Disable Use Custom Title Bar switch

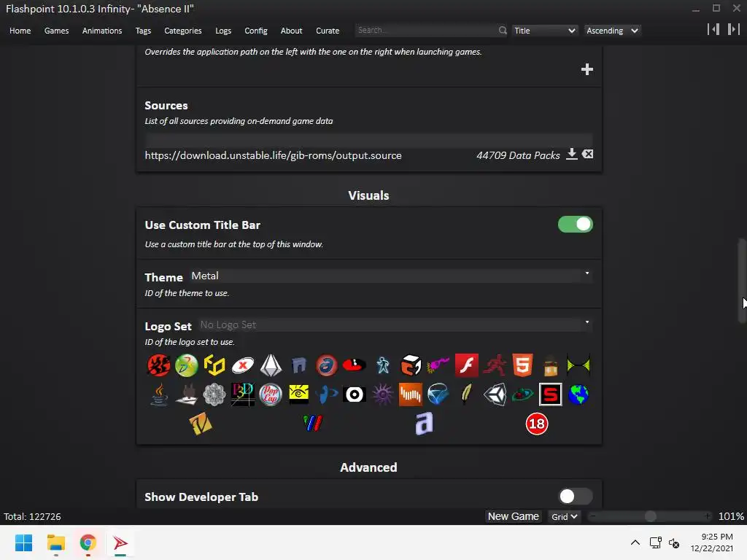pos(576,225)
